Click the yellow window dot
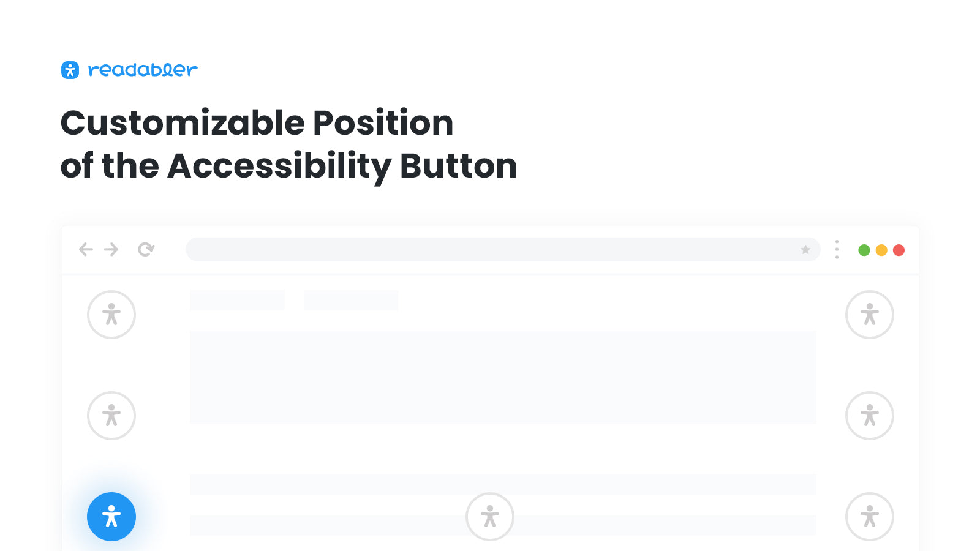The width and height of the screenshot is (980, 551). coord(881,250)
